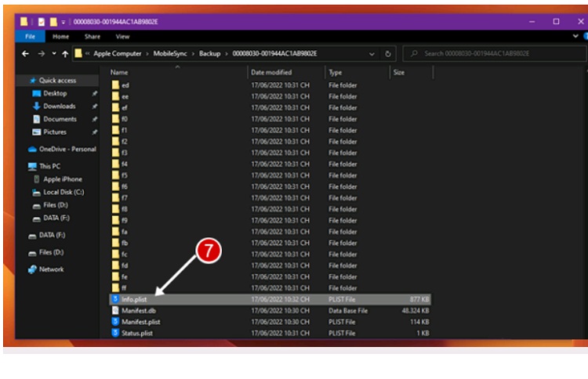Select the f4 folder icon

point(115,164)
